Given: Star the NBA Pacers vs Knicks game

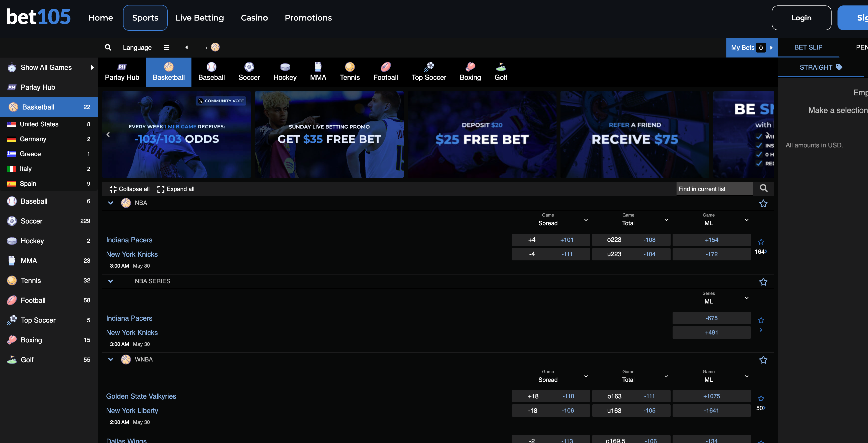Looking at the screenshot, I should [x=761, y=242].
